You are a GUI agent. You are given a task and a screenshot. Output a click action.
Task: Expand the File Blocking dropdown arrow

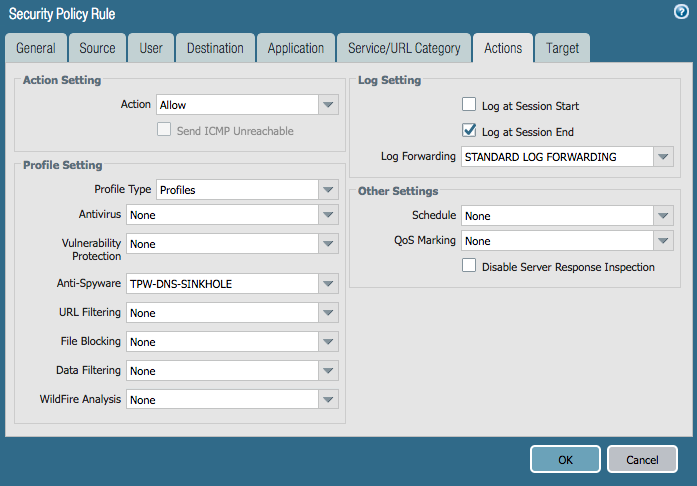(x=328, y=341)
